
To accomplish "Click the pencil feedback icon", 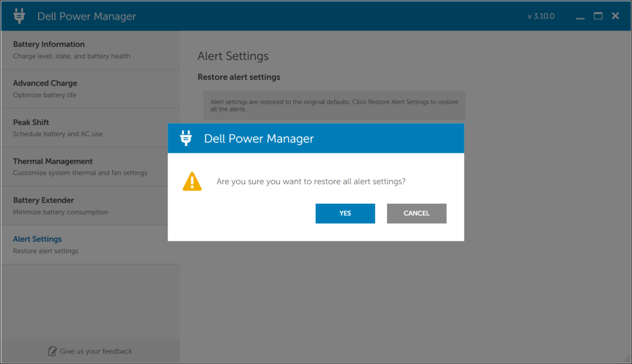I will pos(52,351).
